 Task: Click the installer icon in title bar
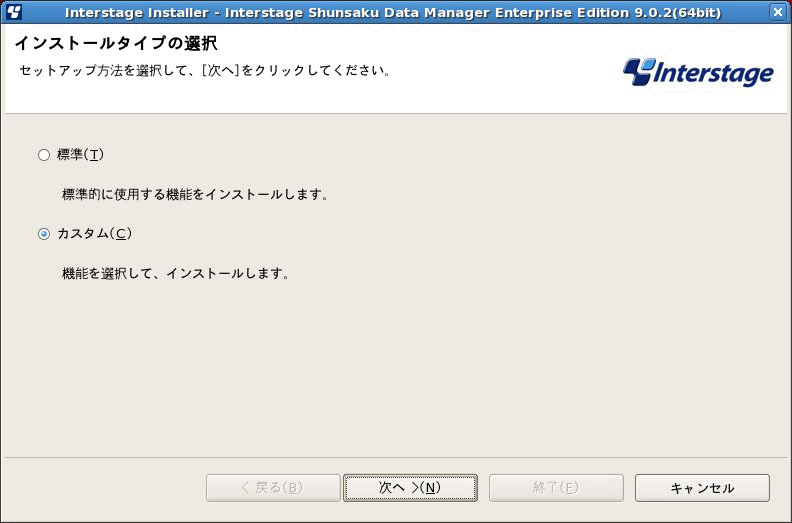[x=14, y=12]
